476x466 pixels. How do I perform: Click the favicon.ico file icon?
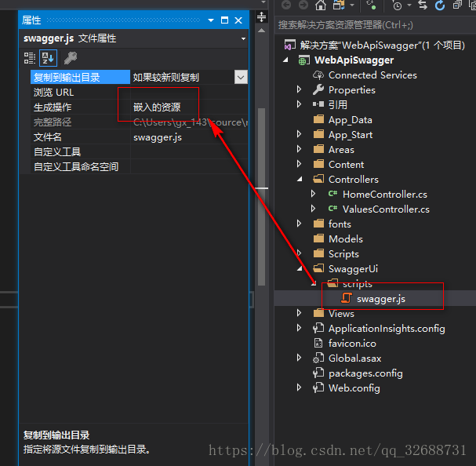[318, 344]
